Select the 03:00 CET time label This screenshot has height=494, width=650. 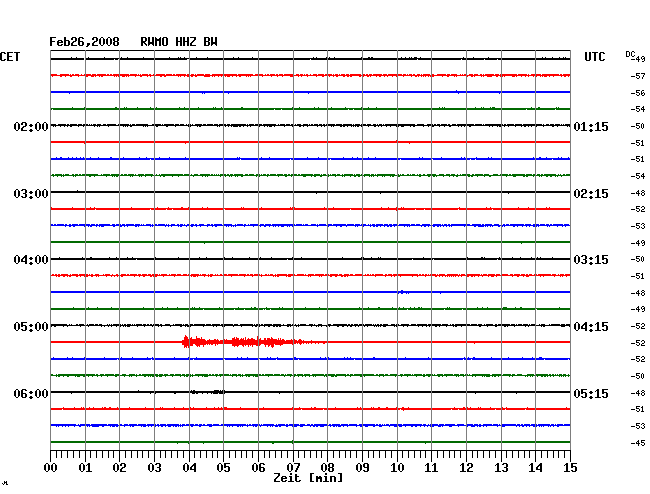click(31, 194)
